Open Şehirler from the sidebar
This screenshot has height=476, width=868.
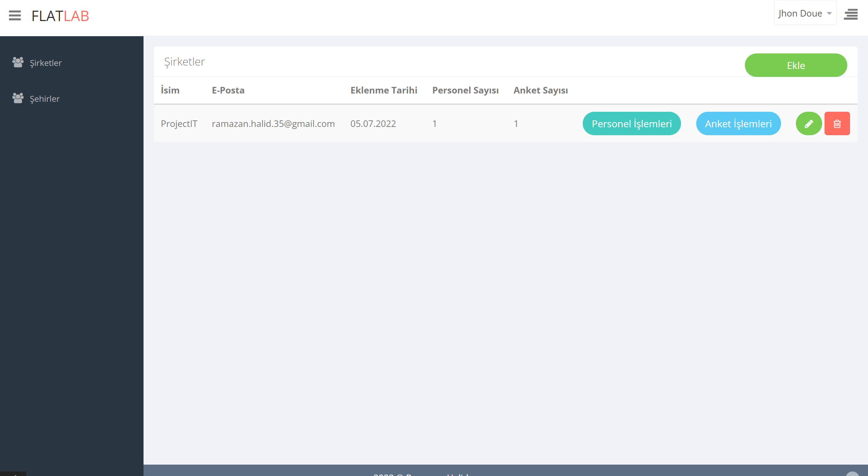coord(44,99)
